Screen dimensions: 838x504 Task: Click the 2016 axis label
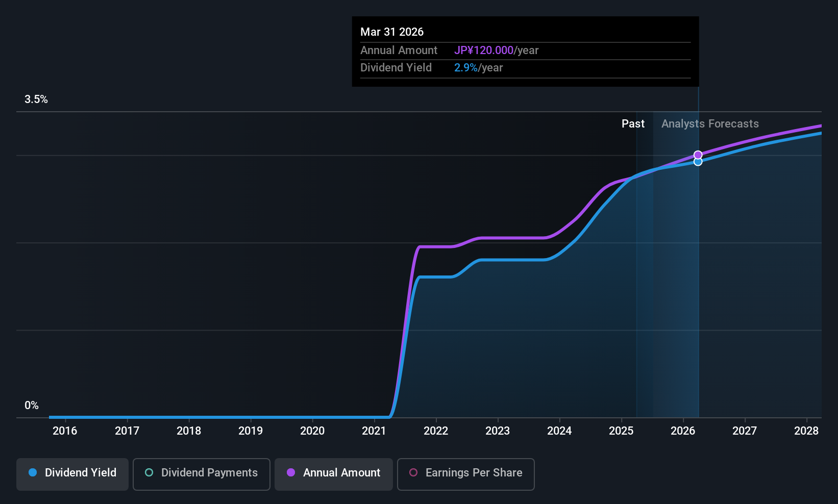tap(65, 431)
